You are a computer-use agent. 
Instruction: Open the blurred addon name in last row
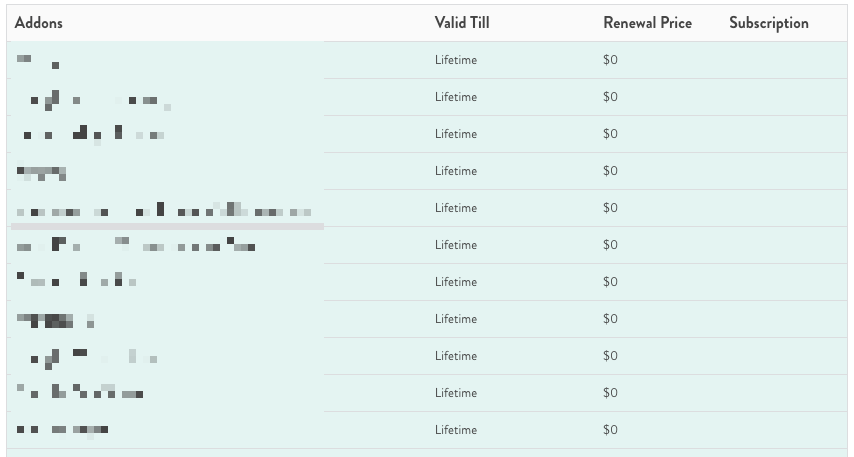pyautogui.click(x=62, y=430)
